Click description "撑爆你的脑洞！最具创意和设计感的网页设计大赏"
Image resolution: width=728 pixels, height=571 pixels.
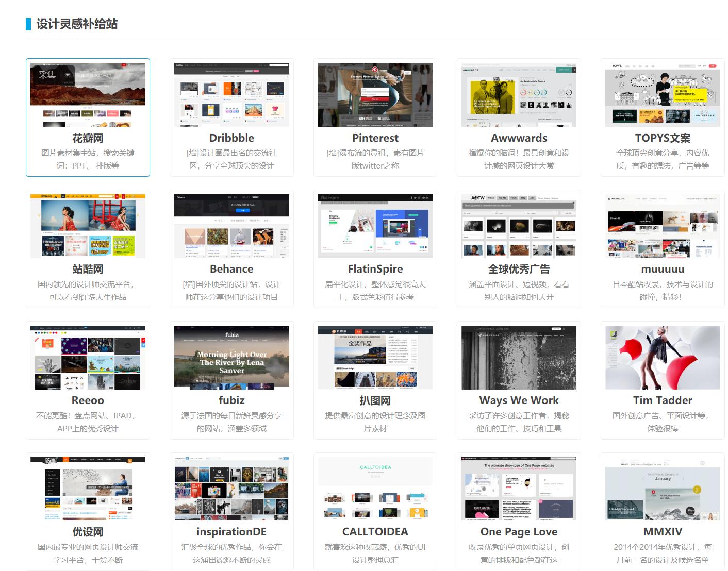tap(519, 159)
